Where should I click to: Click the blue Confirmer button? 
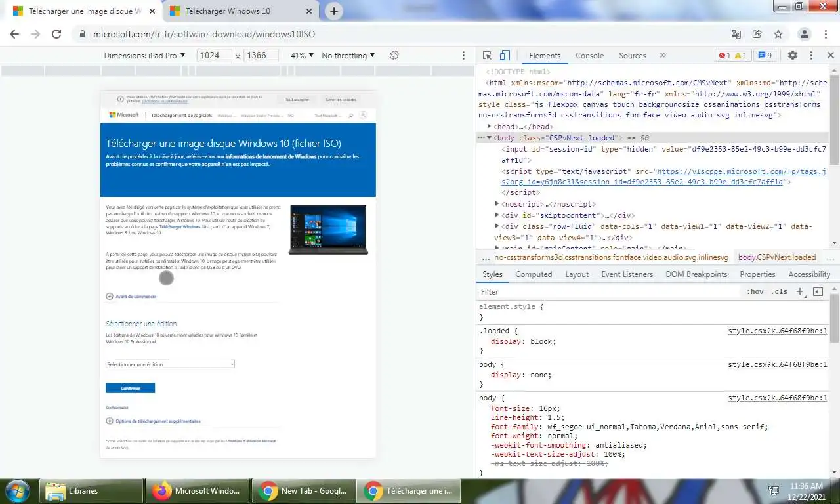(130, 388)
